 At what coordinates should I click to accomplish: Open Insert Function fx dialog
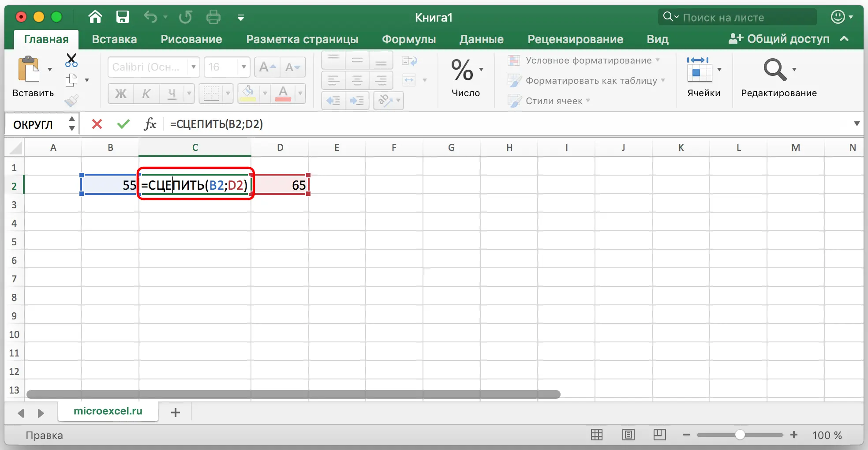pos(150,124)
